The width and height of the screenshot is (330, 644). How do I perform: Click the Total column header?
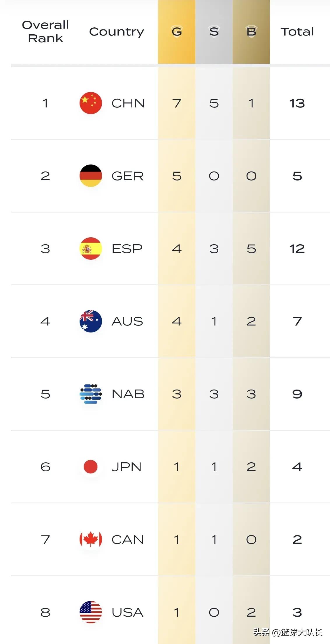[297, 32]
